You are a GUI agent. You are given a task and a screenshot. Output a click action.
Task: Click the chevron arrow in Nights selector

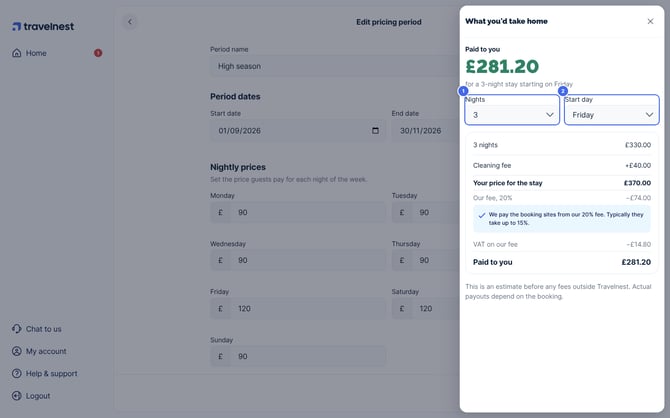click(550, 115)
